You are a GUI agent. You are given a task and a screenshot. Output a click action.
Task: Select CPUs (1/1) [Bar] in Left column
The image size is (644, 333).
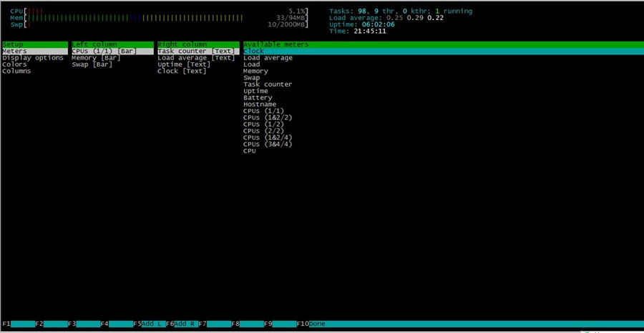pyautogui.click(x=111, y=51)
